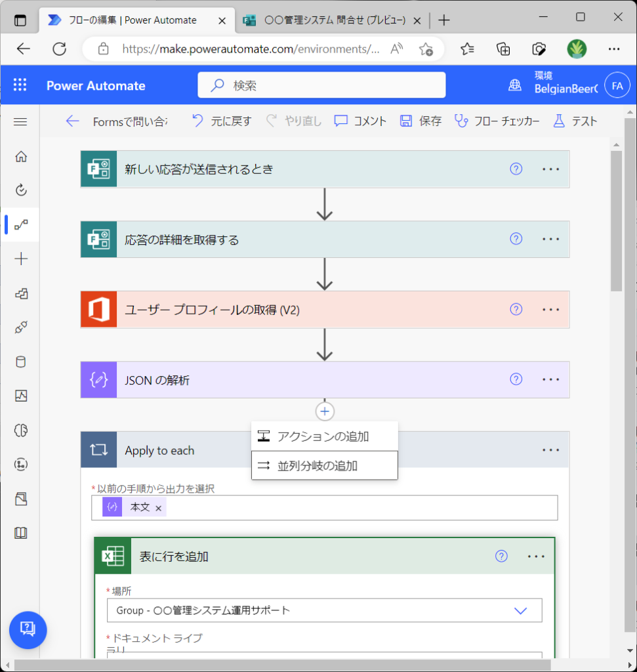Toggle the hamburger navigation menu

click(20, 121)
